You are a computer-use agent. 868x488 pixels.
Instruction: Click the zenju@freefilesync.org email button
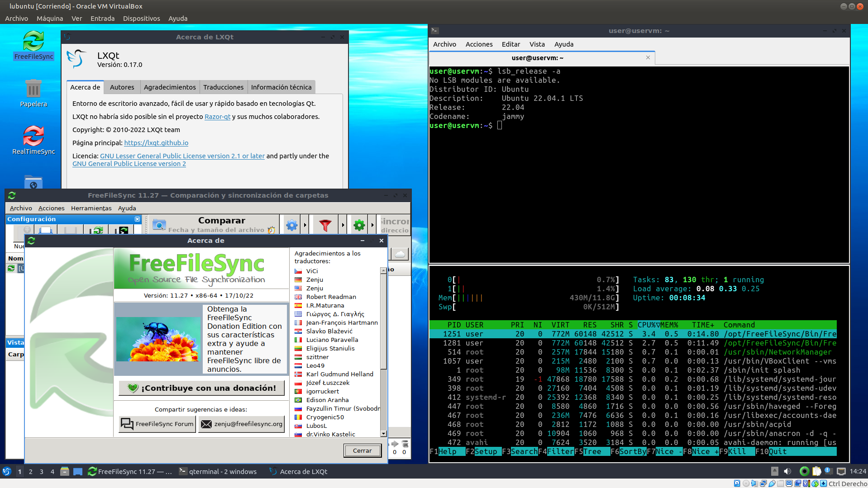click(242, 424)
